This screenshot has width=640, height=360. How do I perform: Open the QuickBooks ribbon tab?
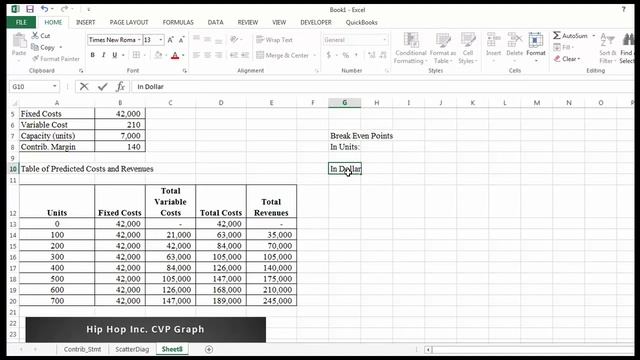pos(361,22)
